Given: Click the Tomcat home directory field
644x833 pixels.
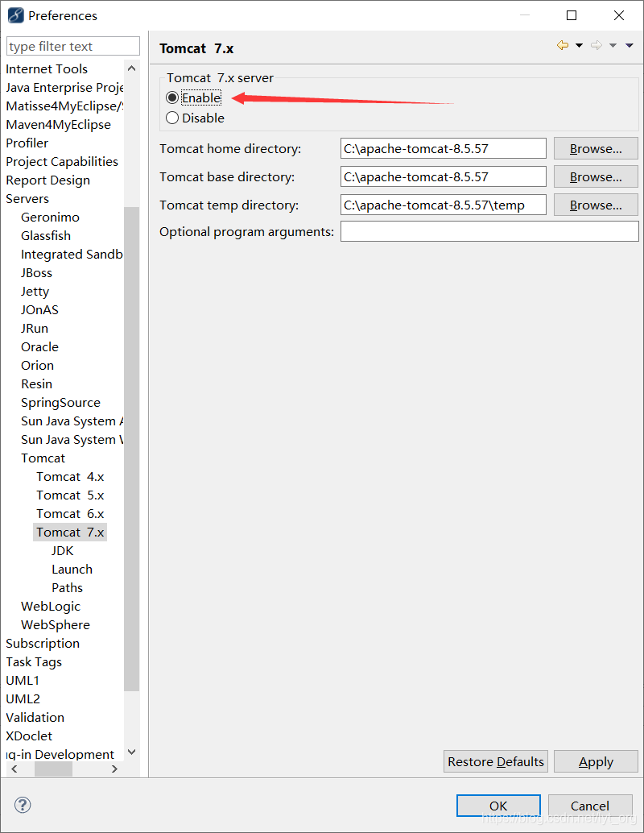Looking at the screenshot, I should (x=444, y=149).
